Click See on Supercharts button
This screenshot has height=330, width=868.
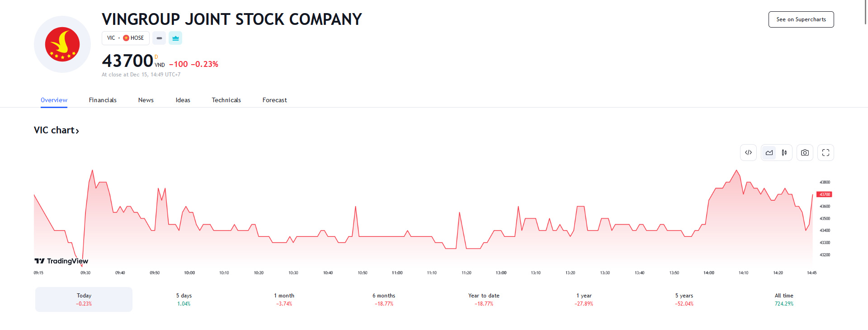pos(801,19)
